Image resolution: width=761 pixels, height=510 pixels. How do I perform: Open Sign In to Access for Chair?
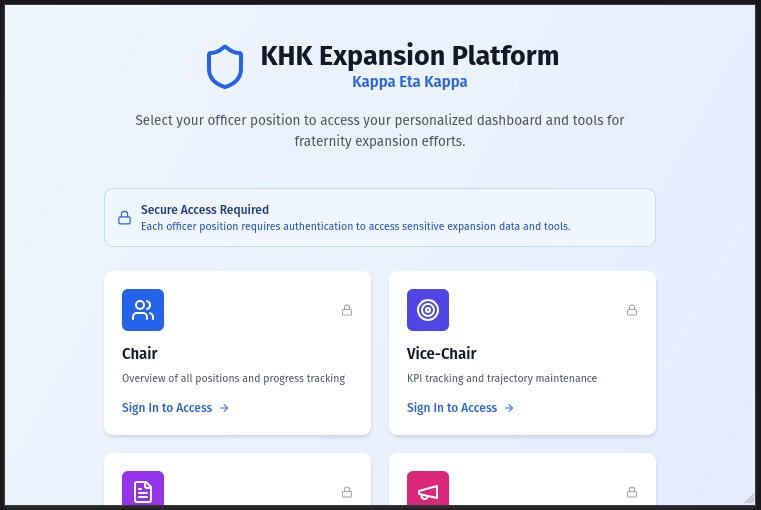(x=175, y=408)
